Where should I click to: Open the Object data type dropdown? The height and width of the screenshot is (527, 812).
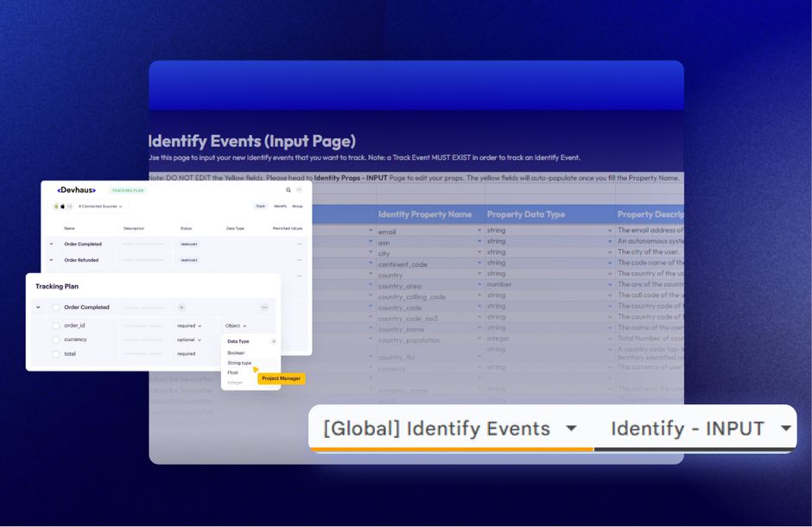[x=236, y=326]
